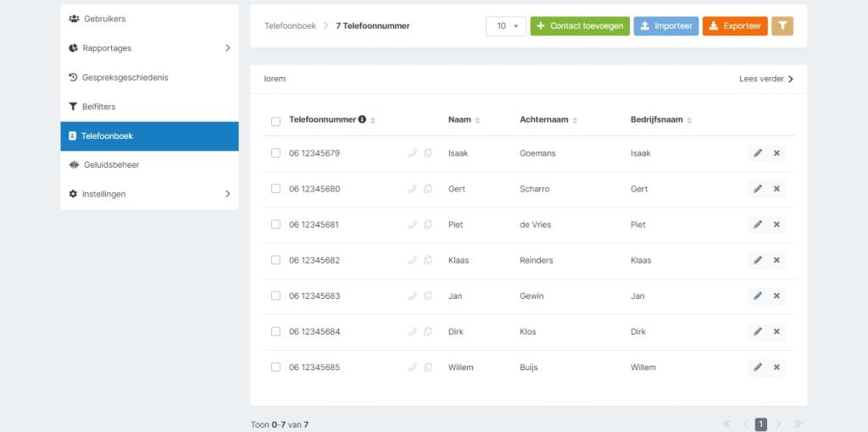Edit Willem Buijs with the pencil icon
This screenshot has height=432, width=868.
(x=758, y=368)
